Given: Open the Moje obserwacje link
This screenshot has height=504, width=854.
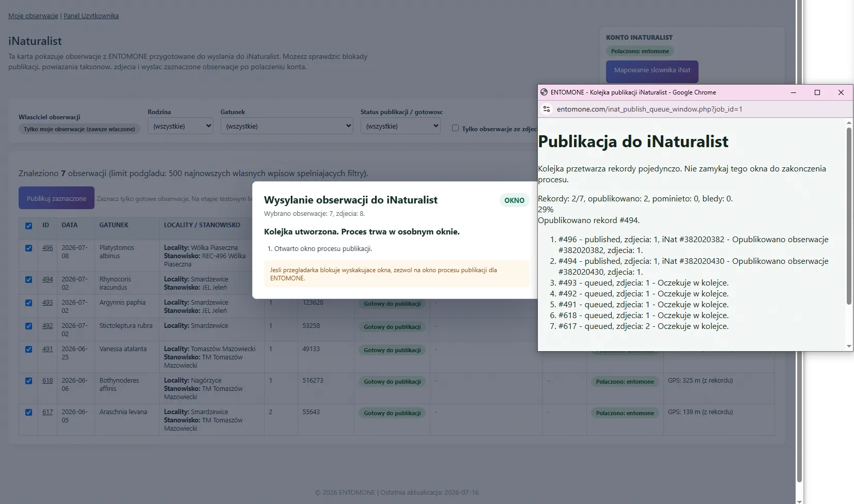Looking at the screenshot, I should [33, 15].
